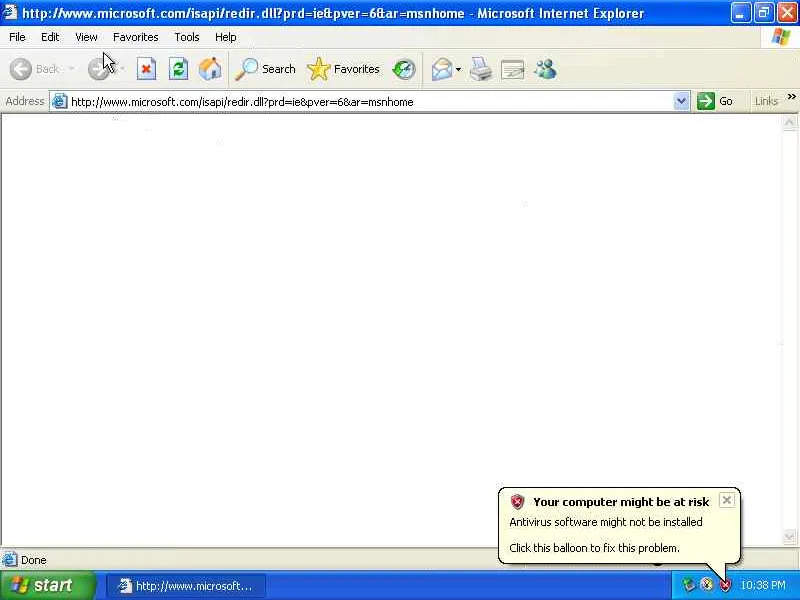Open the Help menu

[226, 37]
